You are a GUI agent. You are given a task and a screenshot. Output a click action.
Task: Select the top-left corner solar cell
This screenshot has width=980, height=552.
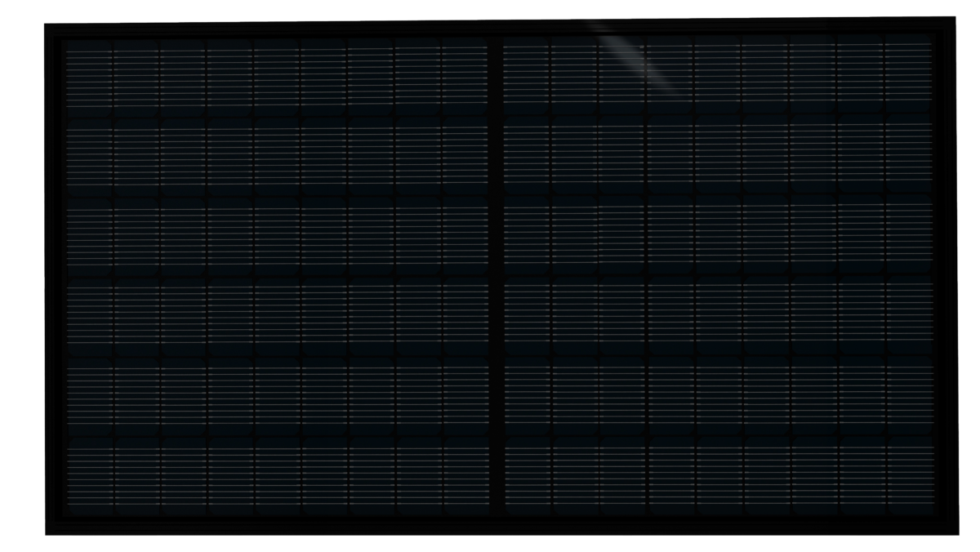[x=89, y=78]
